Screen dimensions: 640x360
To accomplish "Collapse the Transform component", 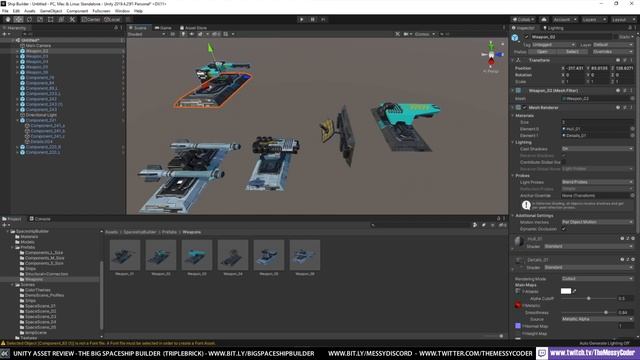I will (513, 60).
